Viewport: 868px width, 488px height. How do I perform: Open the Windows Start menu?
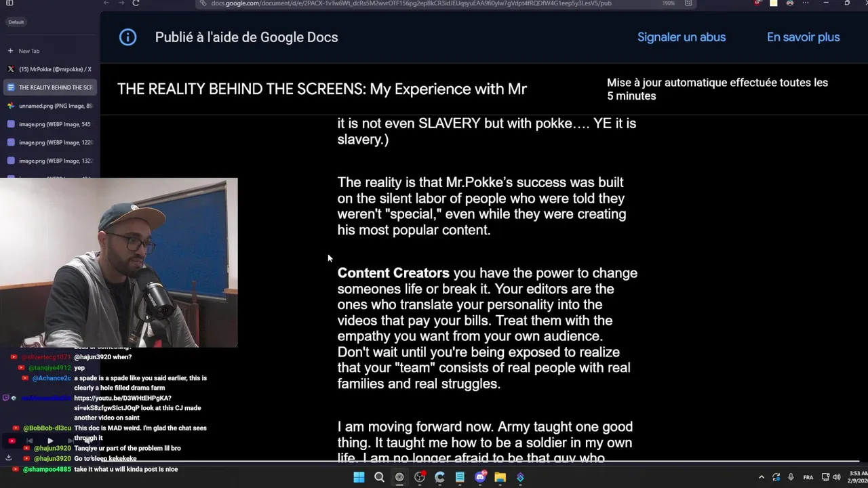pyautogui.click(x=359, y=477)
